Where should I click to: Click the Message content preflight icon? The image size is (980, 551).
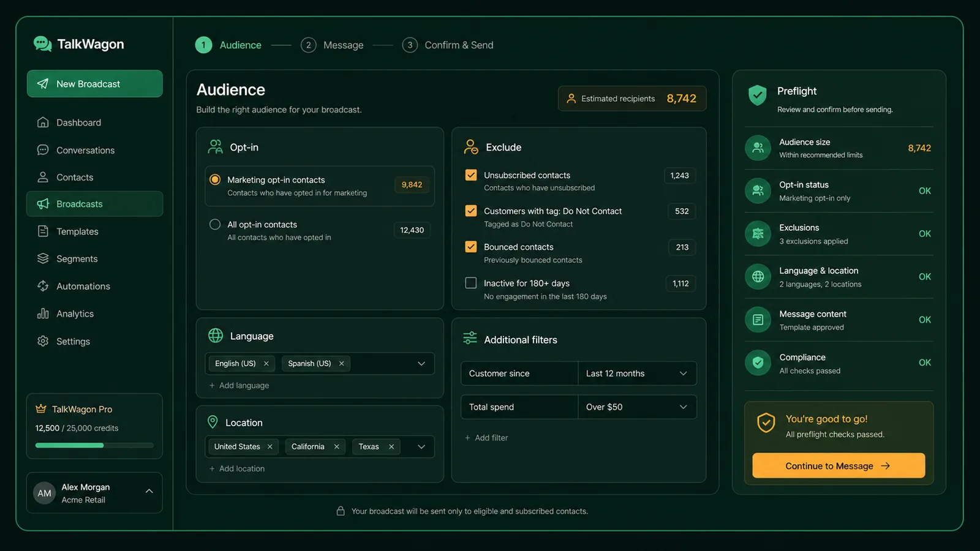click(758, 320)
